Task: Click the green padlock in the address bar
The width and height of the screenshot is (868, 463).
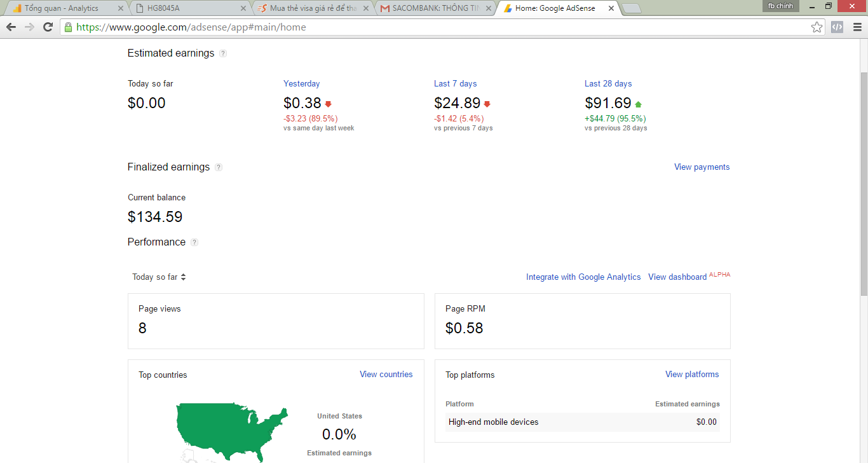Action: pyautogui.click(x=69, y=27)
